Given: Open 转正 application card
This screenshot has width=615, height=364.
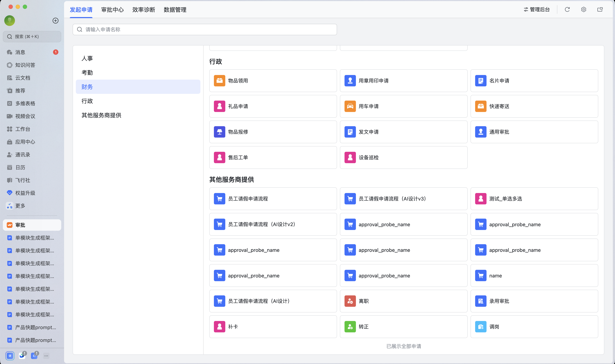Looking at the screenshot, I should point(404,327).
